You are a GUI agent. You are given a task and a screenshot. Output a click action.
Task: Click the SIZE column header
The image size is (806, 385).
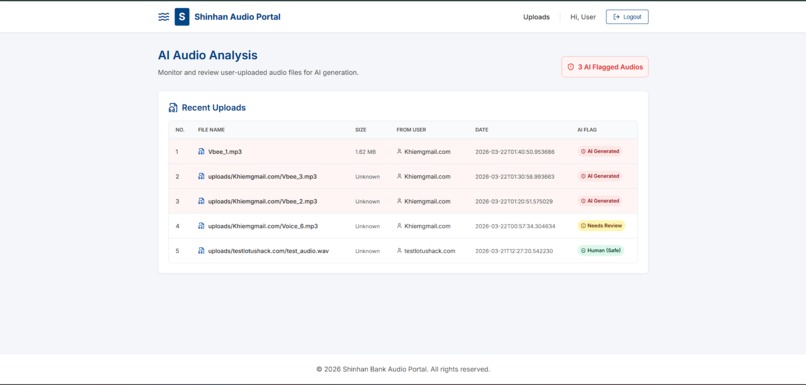coord(361,130)
